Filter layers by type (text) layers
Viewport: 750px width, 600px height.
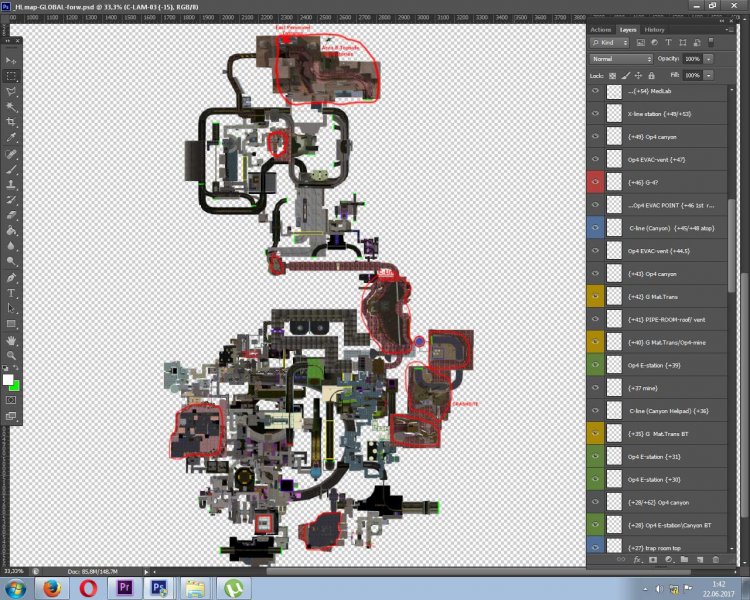[668, 43]
